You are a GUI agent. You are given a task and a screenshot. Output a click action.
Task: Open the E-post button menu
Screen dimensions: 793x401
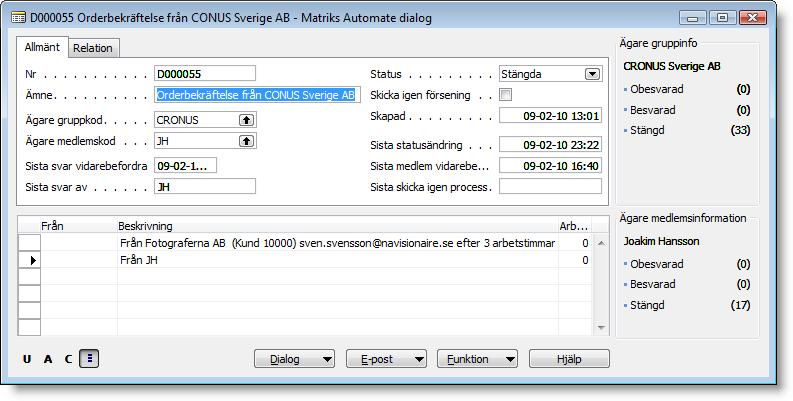tap(386, 359)
